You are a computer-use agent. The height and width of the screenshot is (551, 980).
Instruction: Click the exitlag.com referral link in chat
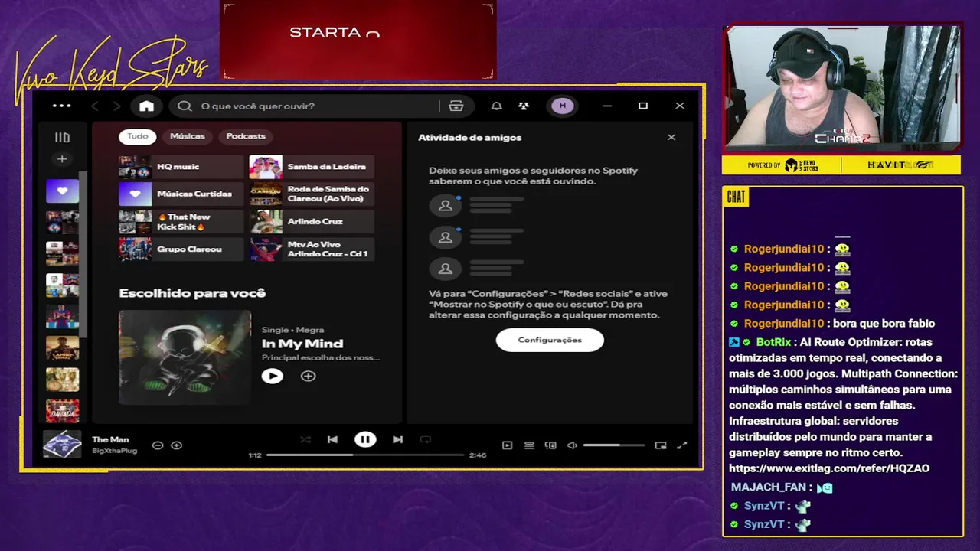pos(829,468)
